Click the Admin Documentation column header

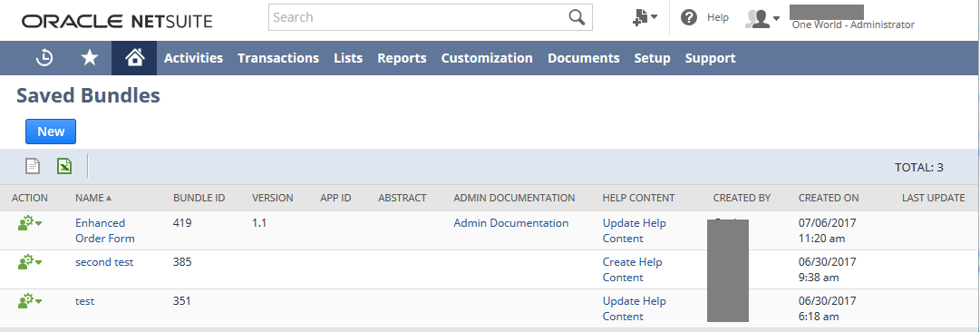click(514, 198)
